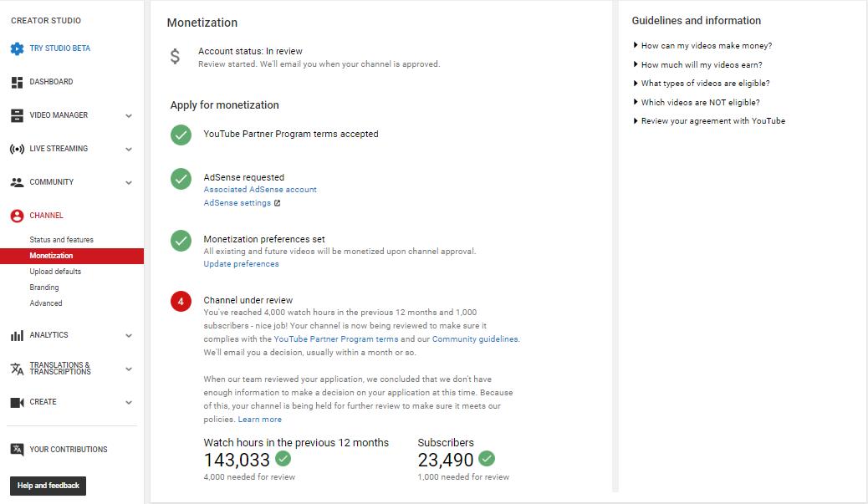This screenshot has width=868, height=504.
Task: Open the Advanced channel settings item
Action: [46, 303]
